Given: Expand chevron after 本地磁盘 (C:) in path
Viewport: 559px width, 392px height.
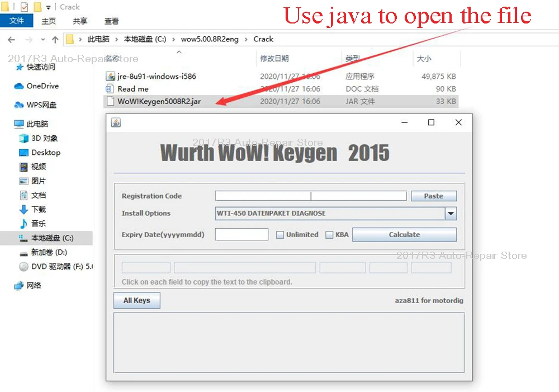Looking at the screenshot, I should tap(174, 39).
